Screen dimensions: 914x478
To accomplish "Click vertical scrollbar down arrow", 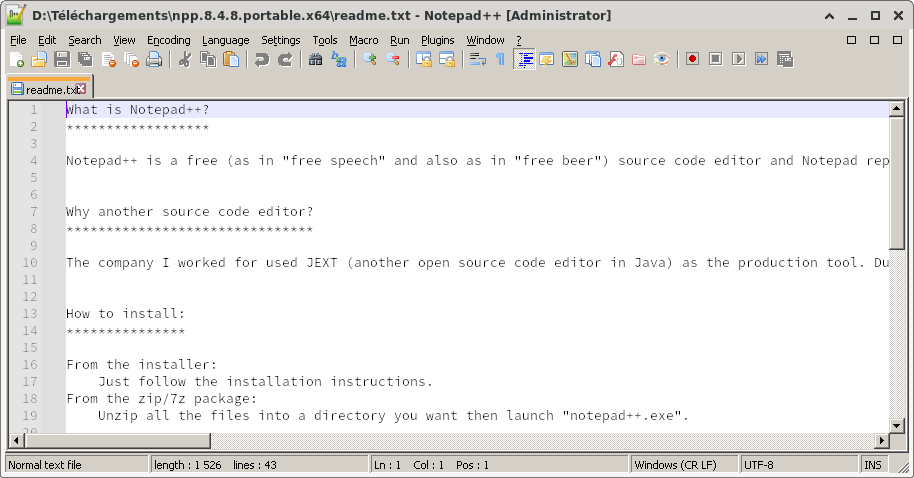I will [x=897, y=424].
